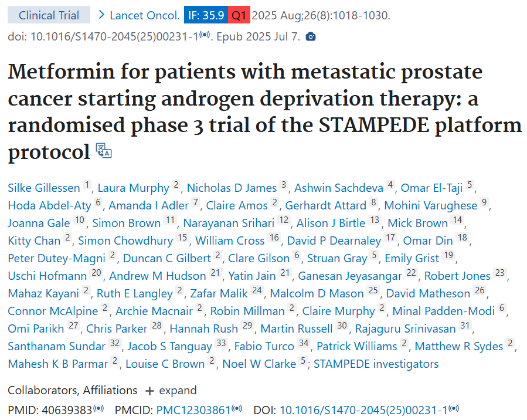The image size is (527, 420).
Task: Expand the Collaborators, Affiliations section
Action: [x=171, y=390]
